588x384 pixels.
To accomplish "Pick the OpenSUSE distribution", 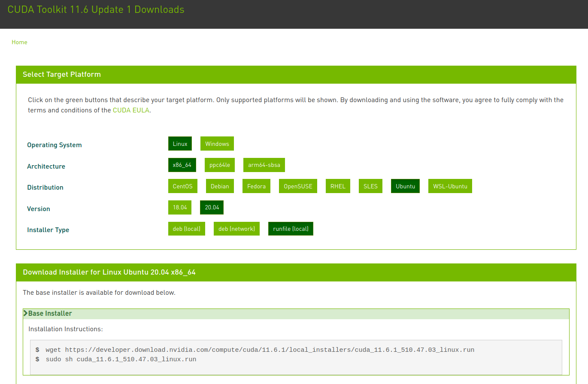I will 298,186.
